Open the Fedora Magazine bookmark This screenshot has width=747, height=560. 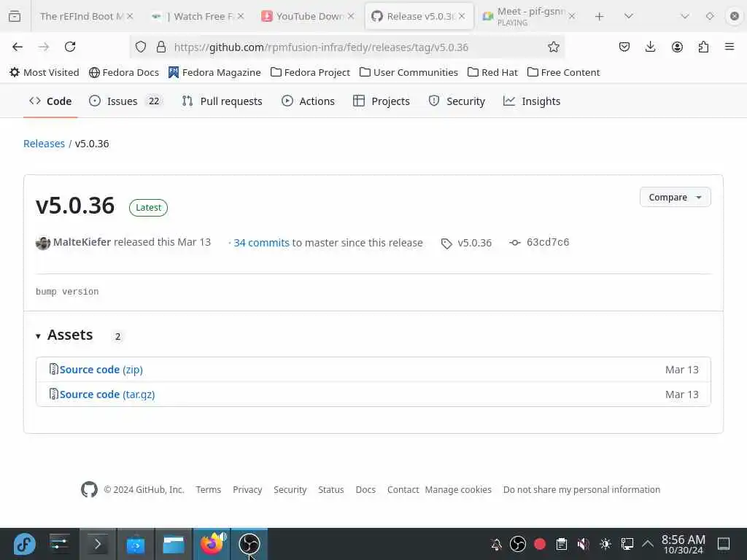[x=215, y=72]
